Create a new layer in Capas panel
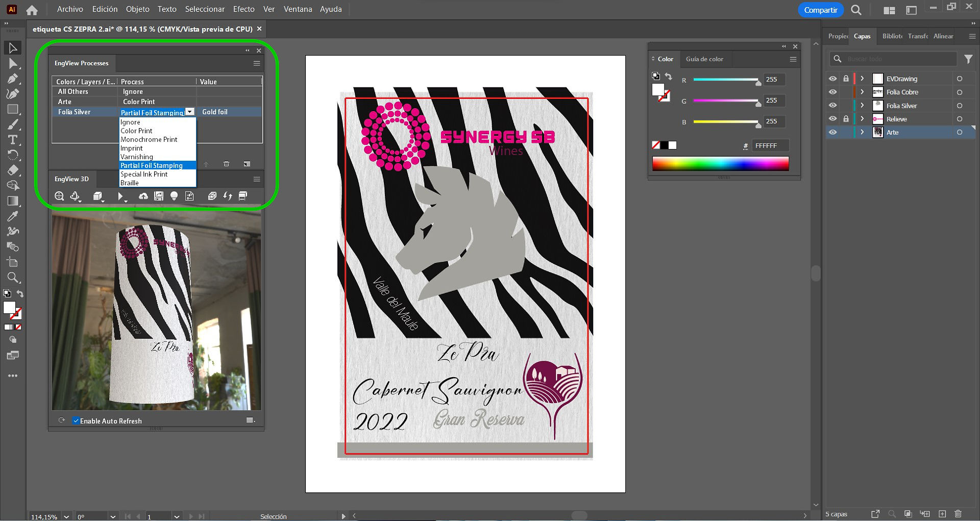The image size is (980, 521). coord(942,514)
